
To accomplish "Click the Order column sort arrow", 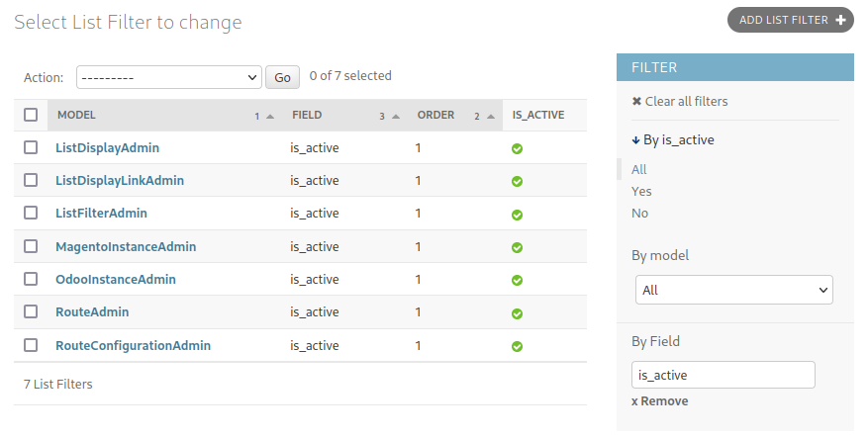I will (x=491, y=116).
